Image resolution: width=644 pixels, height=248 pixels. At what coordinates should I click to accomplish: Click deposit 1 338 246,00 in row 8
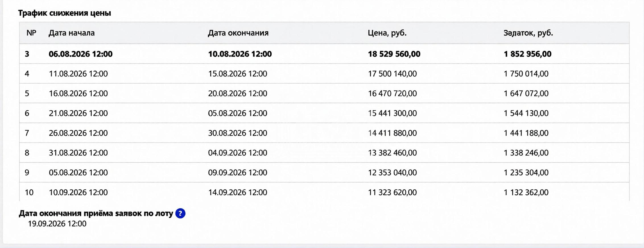[x=526, y=153]
